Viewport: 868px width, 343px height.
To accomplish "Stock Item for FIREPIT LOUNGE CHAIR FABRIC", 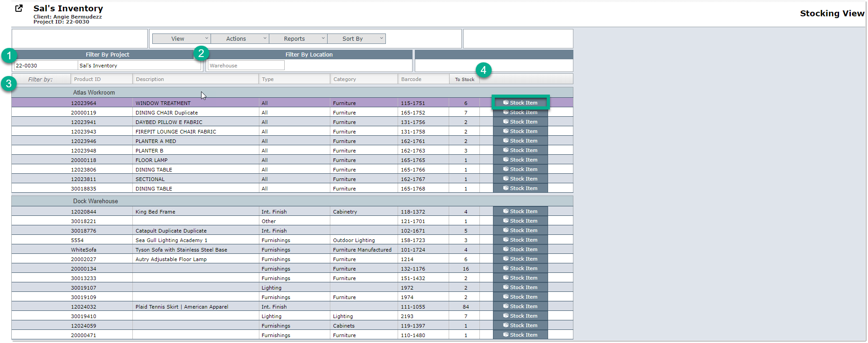I will [521, 131].
